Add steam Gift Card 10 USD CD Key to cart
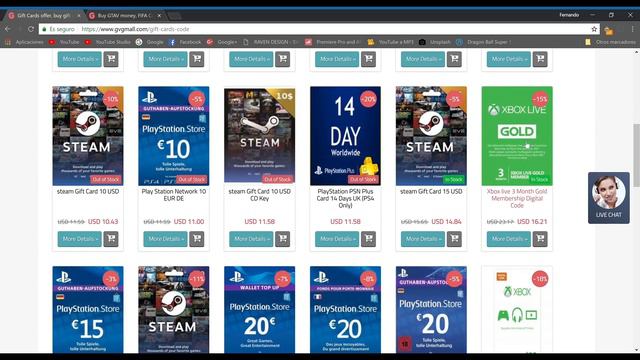The image size is (640, 360). [282, 239]
